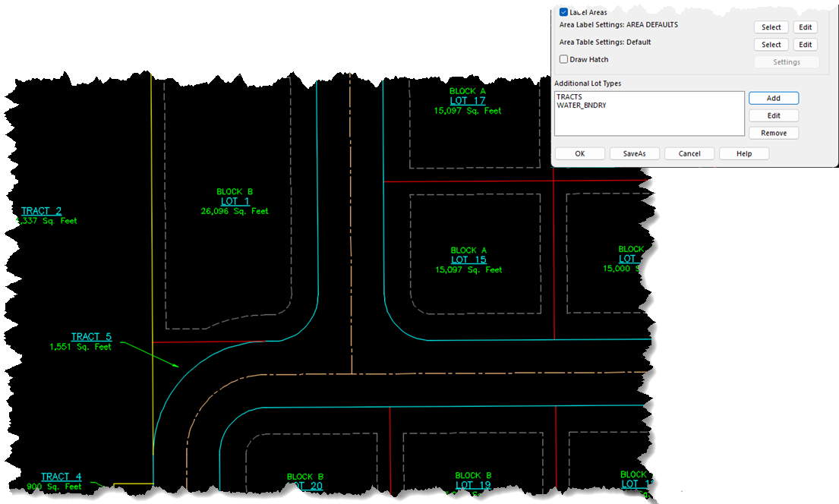The image size is (839, 504).
Task: Click Select next to Area Label Settings
Action: click(770, 27)
